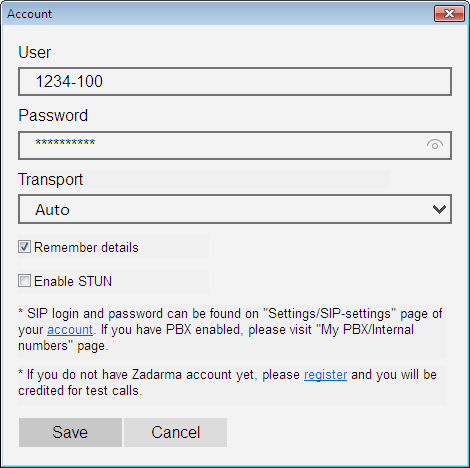
Task: Click the test calls credit note text
Action: (228, 383)
